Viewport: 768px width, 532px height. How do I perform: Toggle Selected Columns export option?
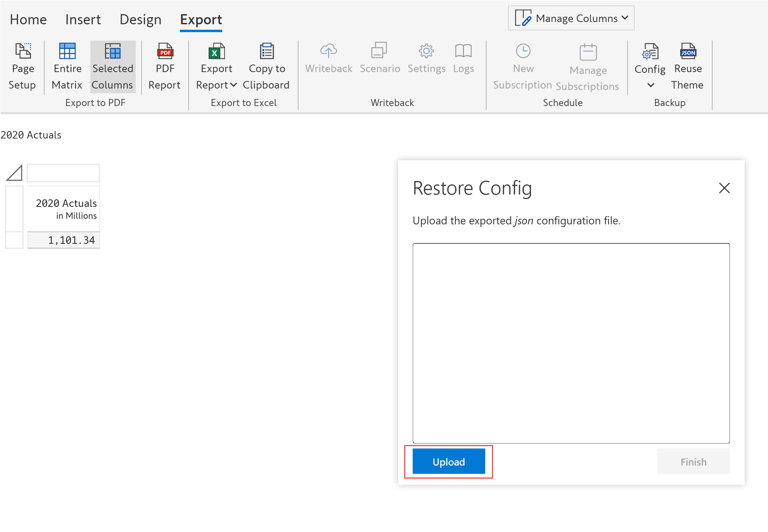112,66
